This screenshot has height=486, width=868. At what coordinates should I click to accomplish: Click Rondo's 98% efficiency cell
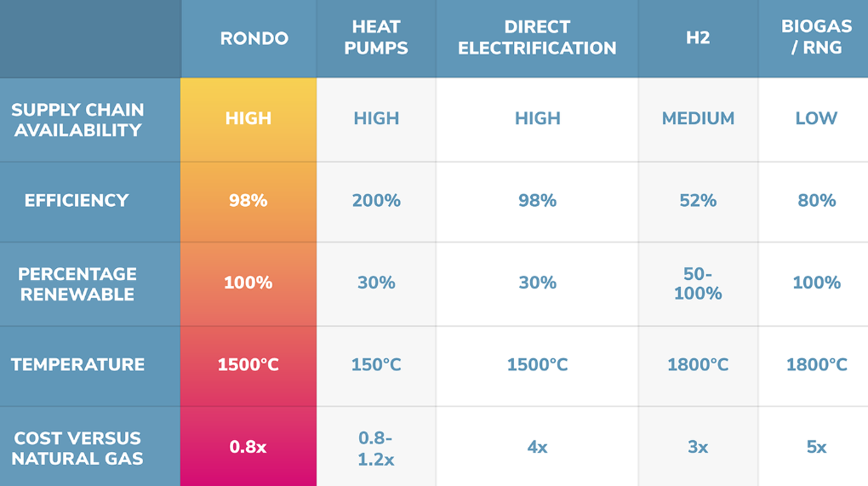point(248,201)
